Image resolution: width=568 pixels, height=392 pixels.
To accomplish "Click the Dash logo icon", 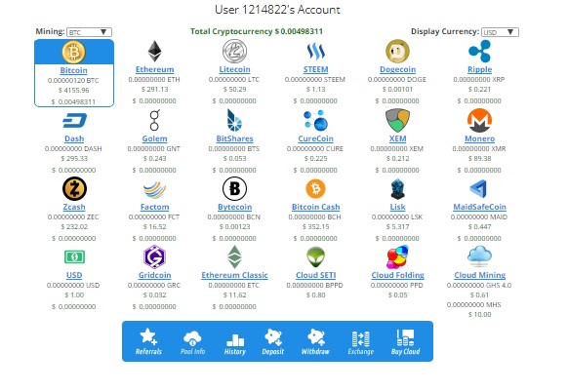I will 74,121.
